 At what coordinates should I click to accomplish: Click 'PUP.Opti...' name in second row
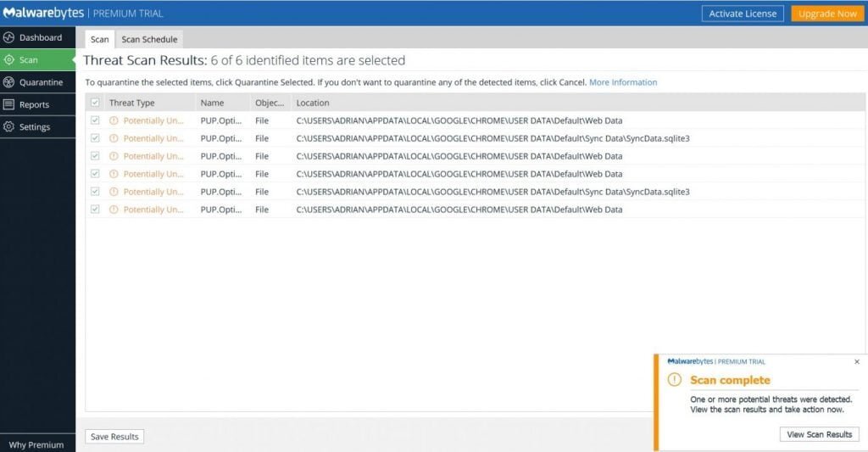coord(221,138)
